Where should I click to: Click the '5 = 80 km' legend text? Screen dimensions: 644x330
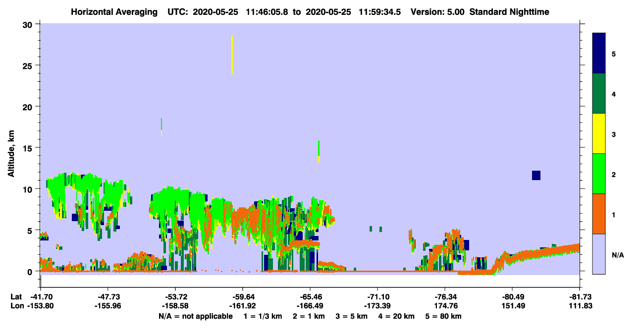coord(444,316)
